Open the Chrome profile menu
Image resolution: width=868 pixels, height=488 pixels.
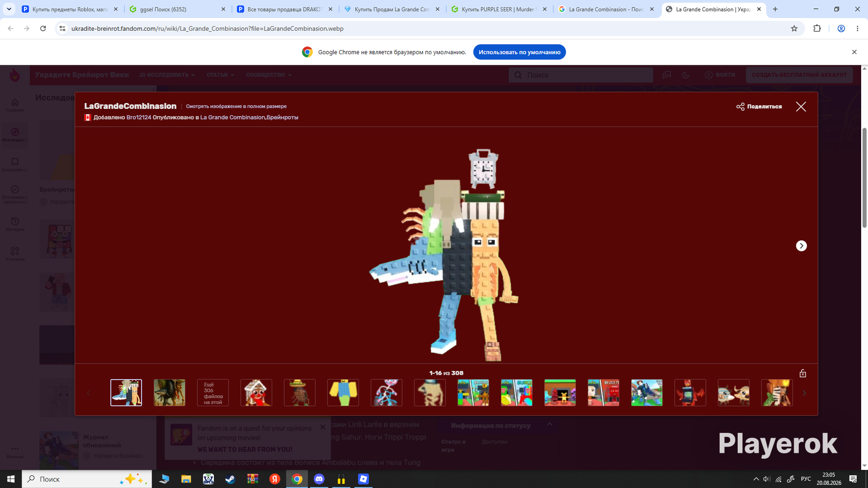(x=841, y=29)
